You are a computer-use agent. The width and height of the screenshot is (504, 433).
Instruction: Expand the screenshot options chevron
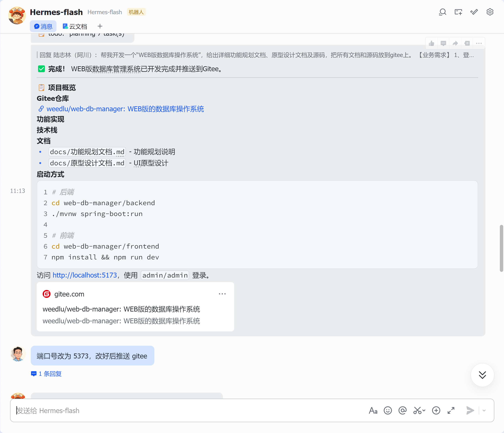(x=424, y=411)
